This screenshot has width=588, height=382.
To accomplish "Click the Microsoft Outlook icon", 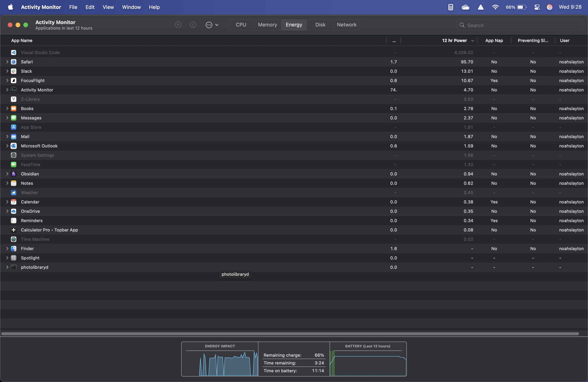I will (x=14, y=146).
